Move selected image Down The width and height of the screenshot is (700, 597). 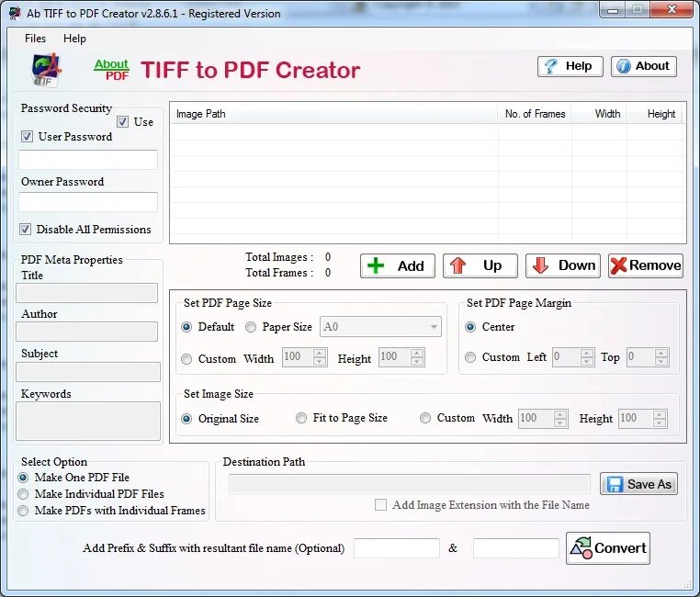coord(562,266)
